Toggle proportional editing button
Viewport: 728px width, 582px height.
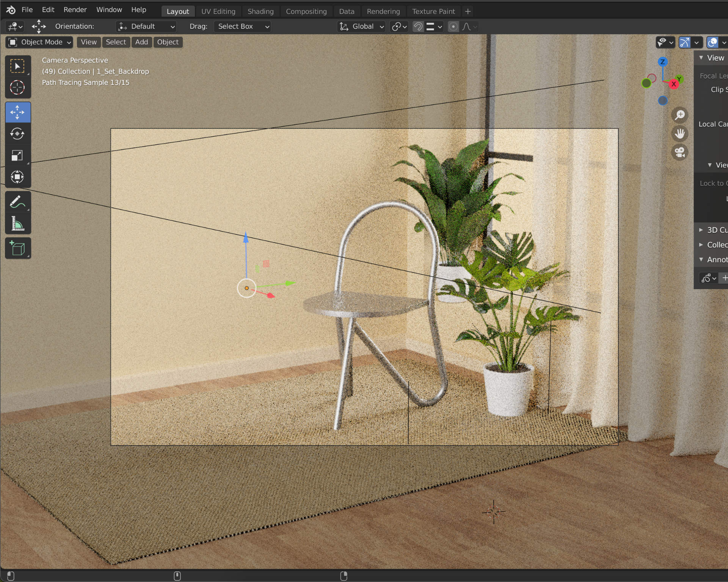[x=453, y=27]
